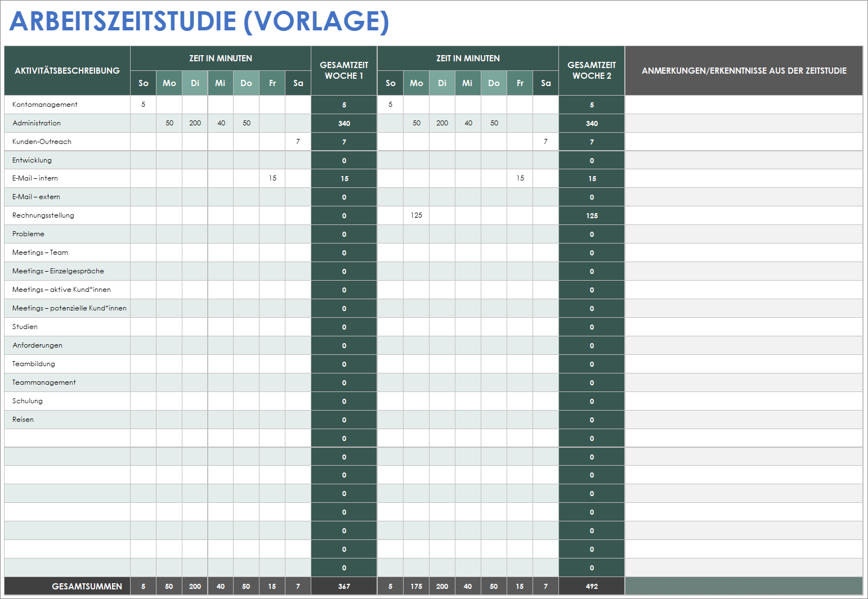Viewport: 868px width, 599px height.
Task: Click the week 1 'ZEIT IN MINUTEN' header
Action: [x=221, y=58]
